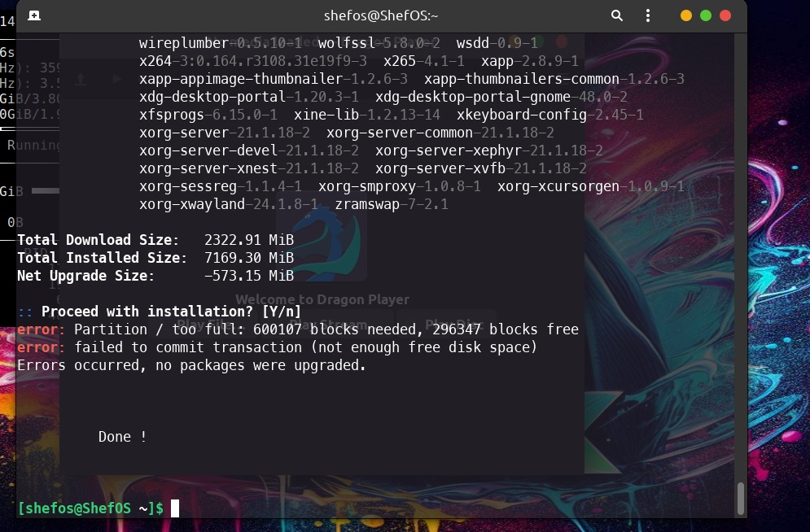Image resolution: width=810 pixels, height=532 pixels.
Task: Click the "Done !" message
Action: point(122,437)
